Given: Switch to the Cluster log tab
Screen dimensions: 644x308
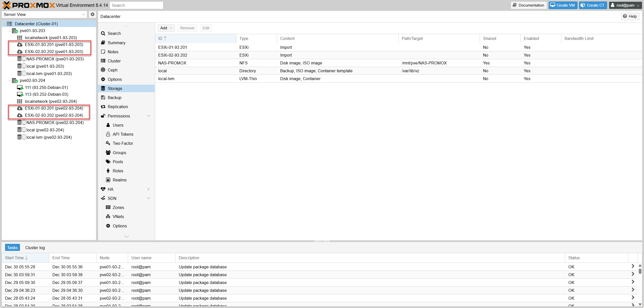Looking at the screenshot, I should pyautogui.click(x=35, y=248).
